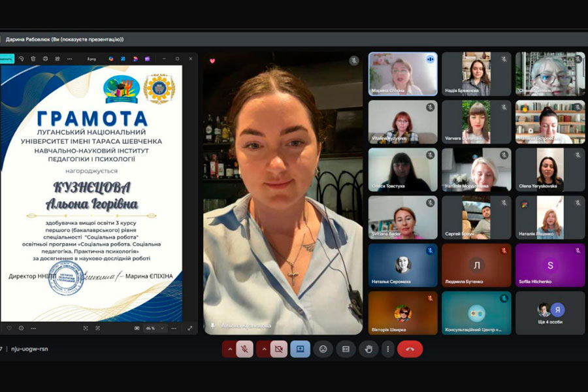Viewport: 588px width, 392px height.
Task: Open the emoji reactions button
Action: click(x=323, y=350)
